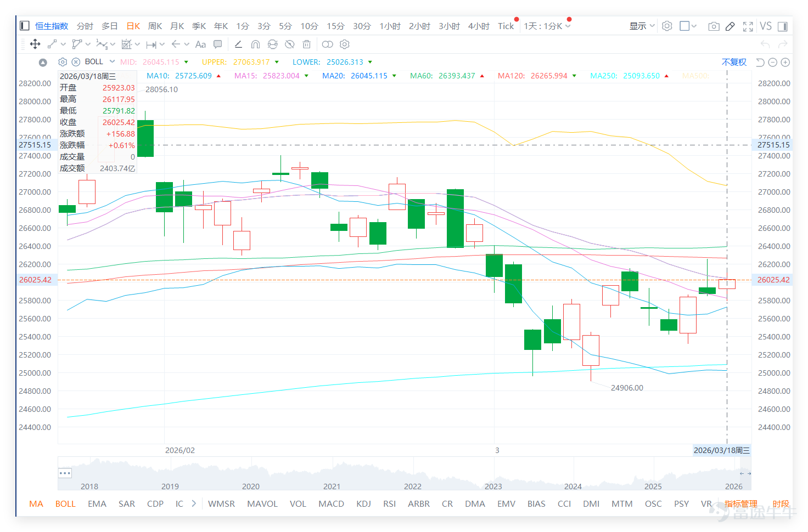The width and height of the screenshot is (808, 532).
Task: Select the range measure arrow tool
Action: pos(151,44)
